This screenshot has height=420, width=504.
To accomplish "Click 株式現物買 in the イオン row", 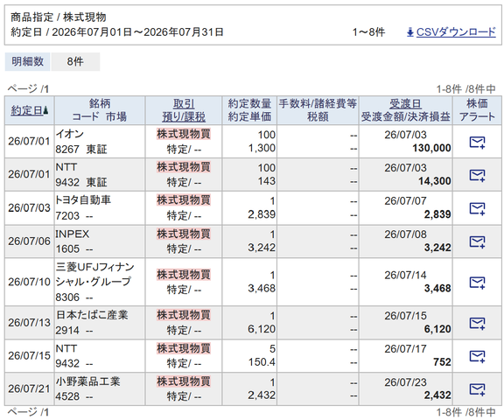I will pos(184,134).
